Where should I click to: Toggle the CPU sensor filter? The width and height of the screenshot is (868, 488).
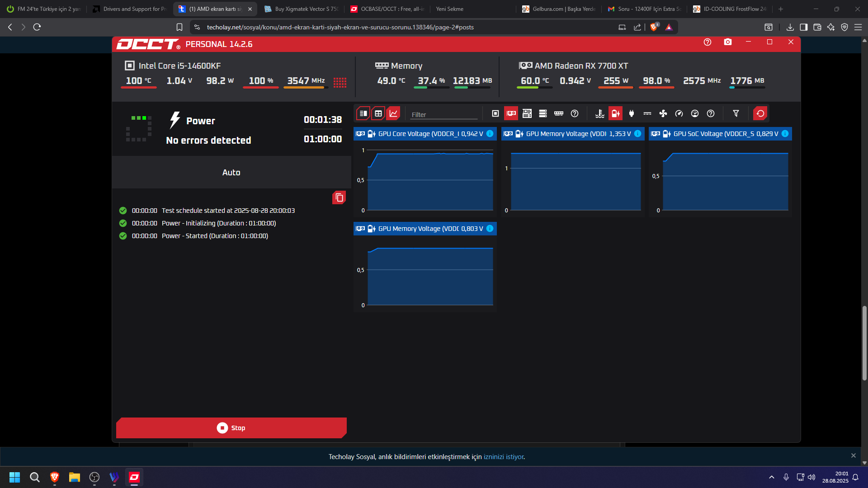tap(495, 113)
